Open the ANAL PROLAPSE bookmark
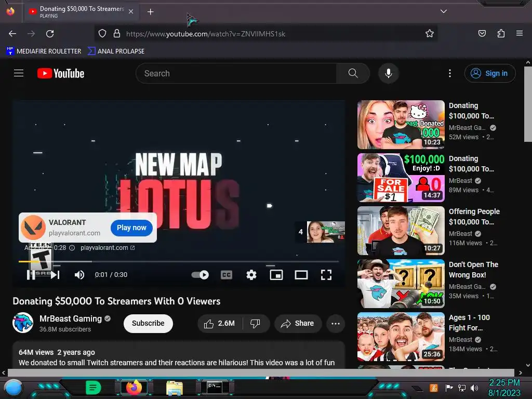Screen dimensions: 532x399 tap(116, 51)
